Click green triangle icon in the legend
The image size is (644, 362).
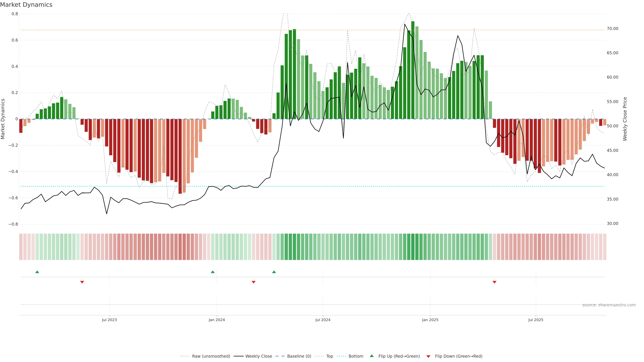372,356
